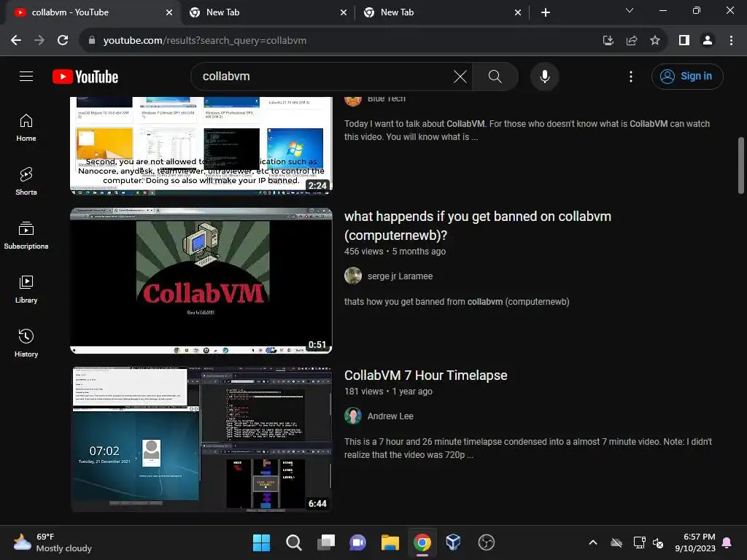Close the collabvm - YouTube tab

click(169, 12)
